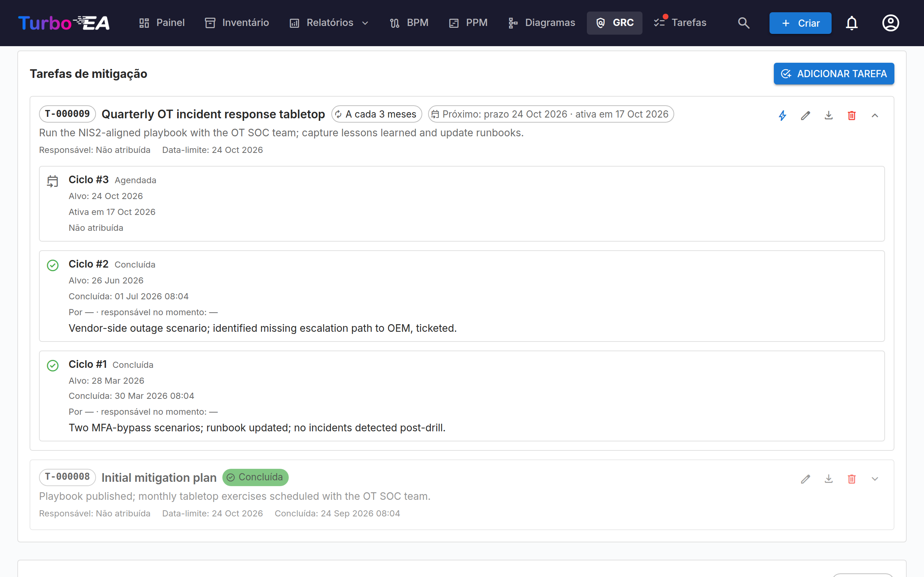This screenshot has height=577, width=924.
Task: Switch to the Tarefas page
Action: [680, 23]
